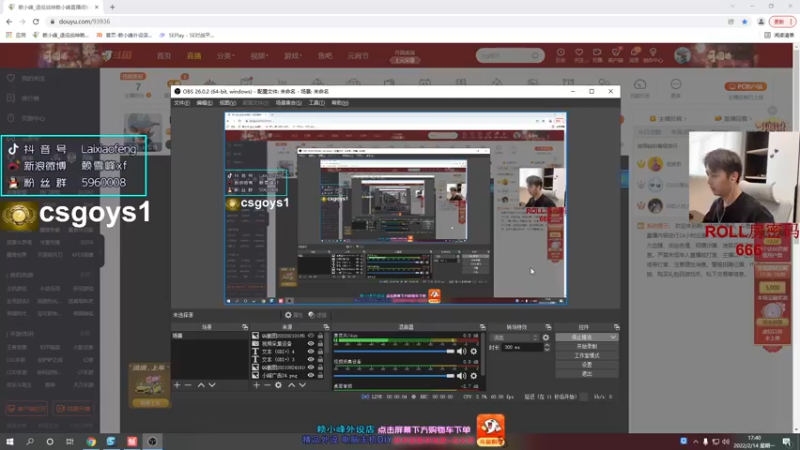The height and width of the screenshot is (450, 800).
Task: Reload the browser page
Action: coord(36,21)
